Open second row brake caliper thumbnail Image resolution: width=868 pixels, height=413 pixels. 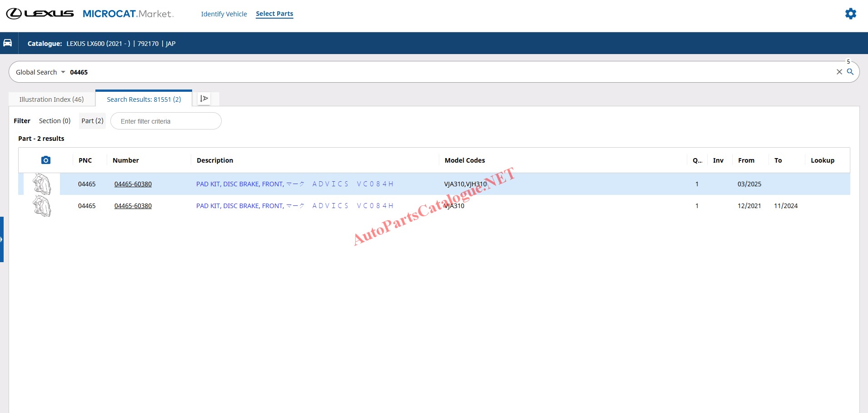coord(42,206)
